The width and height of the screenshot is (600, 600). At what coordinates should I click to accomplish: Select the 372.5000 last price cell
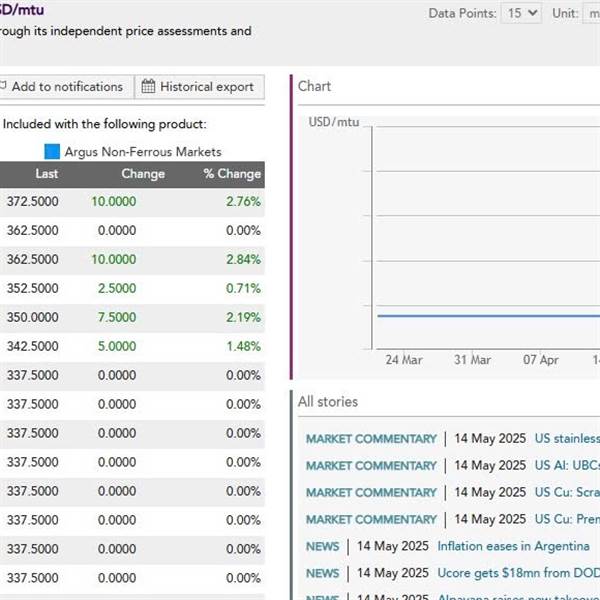click(x=33, y=202)
